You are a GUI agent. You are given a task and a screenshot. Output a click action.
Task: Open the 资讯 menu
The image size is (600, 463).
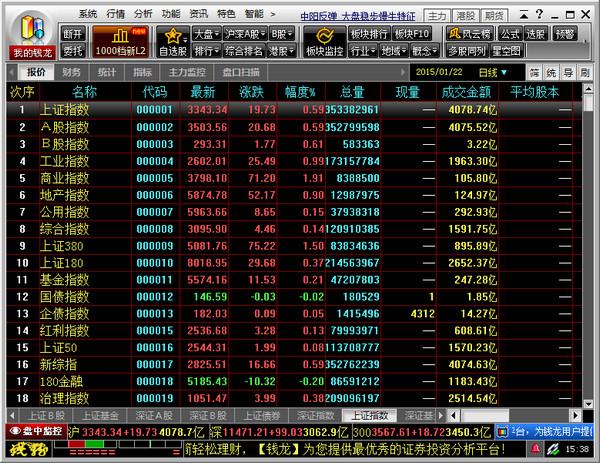pyautogui.click(x=198, y=15)
